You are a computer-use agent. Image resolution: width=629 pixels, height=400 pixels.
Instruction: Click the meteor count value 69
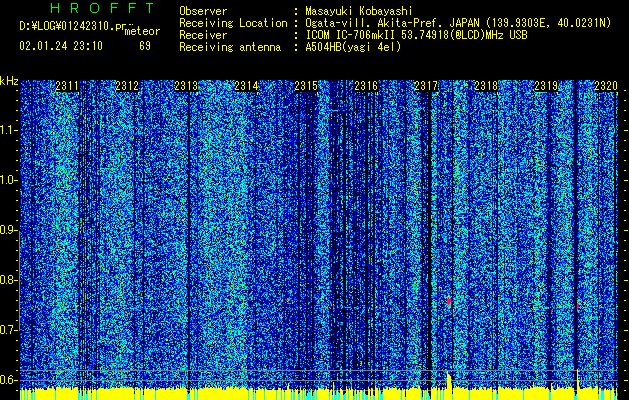(145, 46)
